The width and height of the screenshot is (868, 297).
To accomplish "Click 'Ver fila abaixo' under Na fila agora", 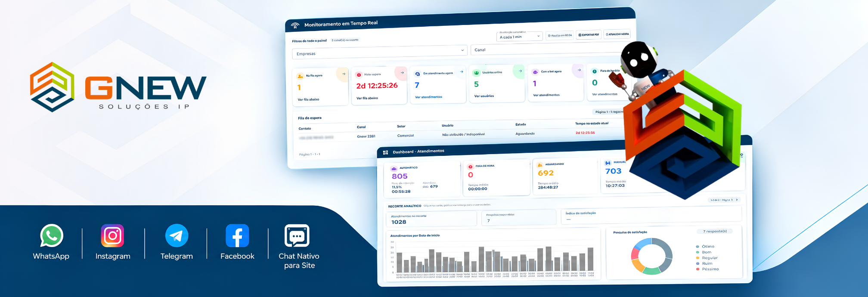I will tap(308, 99).
